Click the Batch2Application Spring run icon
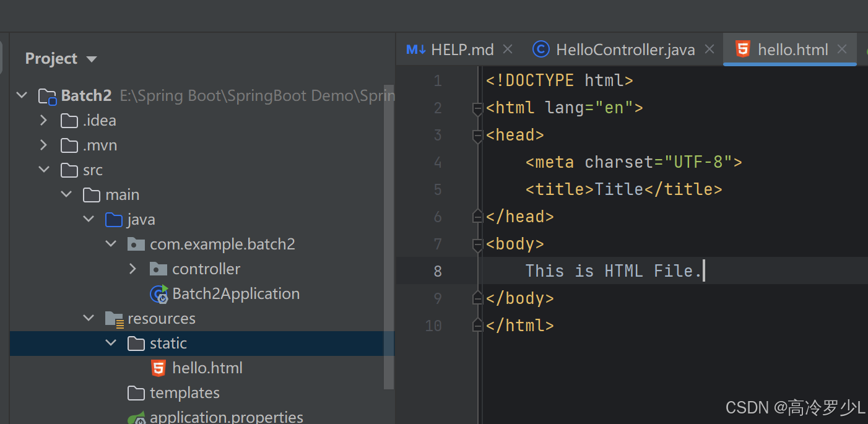Screen dimensions: 868x424 pos(159,294)
